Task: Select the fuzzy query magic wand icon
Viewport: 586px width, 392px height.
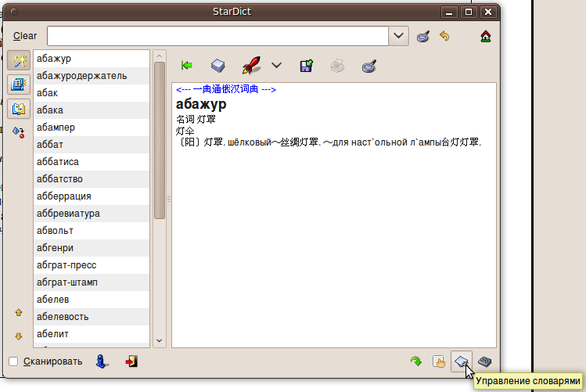Action: 19,61
